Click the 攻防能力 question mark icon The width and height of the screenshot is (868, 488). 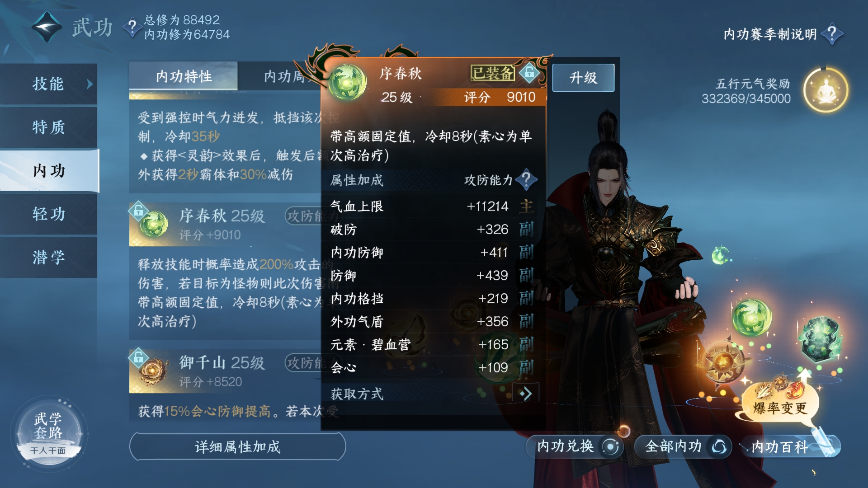[526, 180]
